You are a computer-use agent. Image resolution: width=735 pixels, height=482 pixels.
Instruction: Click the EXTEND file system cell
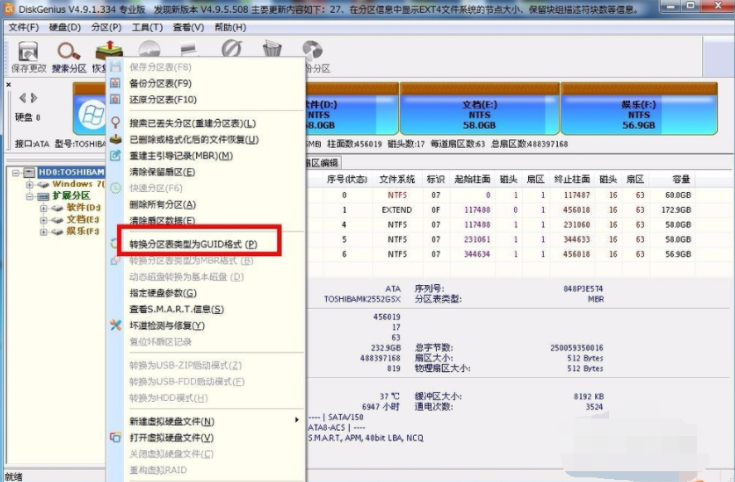point(397,210)
